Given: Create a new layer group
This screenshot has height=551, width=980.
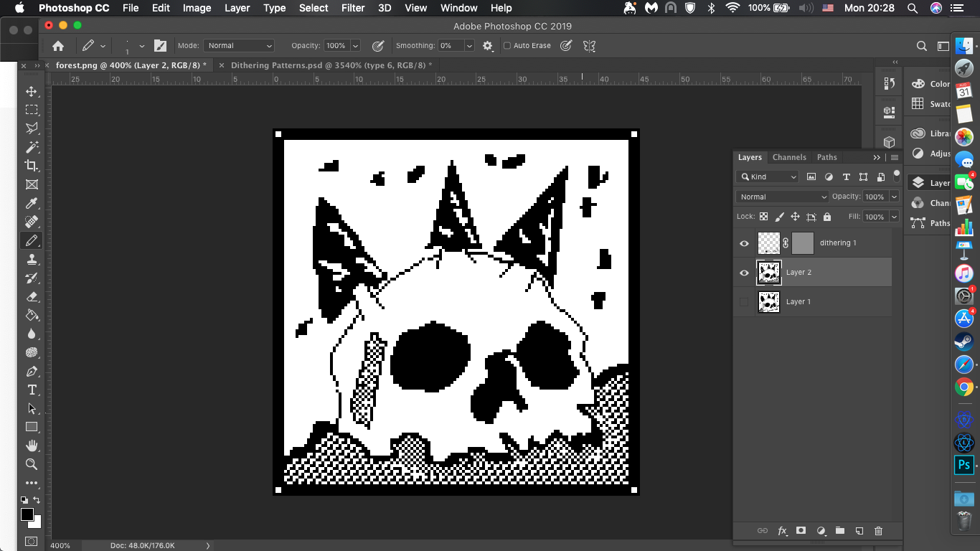Looking at the screenshot, I should [x=840, y=531].
